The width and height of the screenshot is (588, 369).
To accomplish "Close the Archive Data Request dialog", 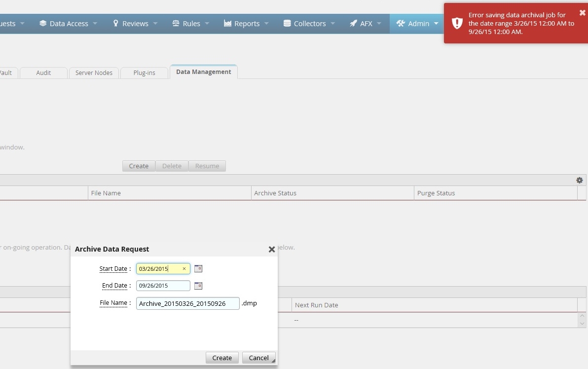I will [x=271, y=250].
